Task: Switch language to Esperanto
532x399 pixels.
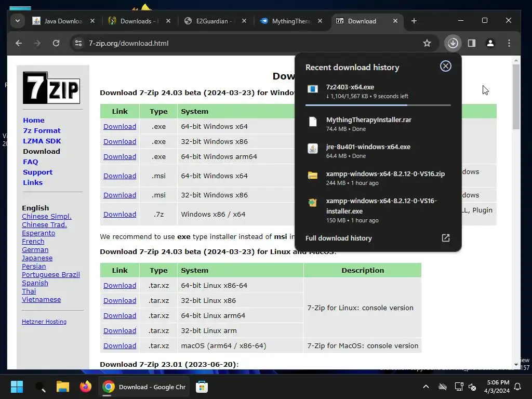Action: tap(38, 233)
